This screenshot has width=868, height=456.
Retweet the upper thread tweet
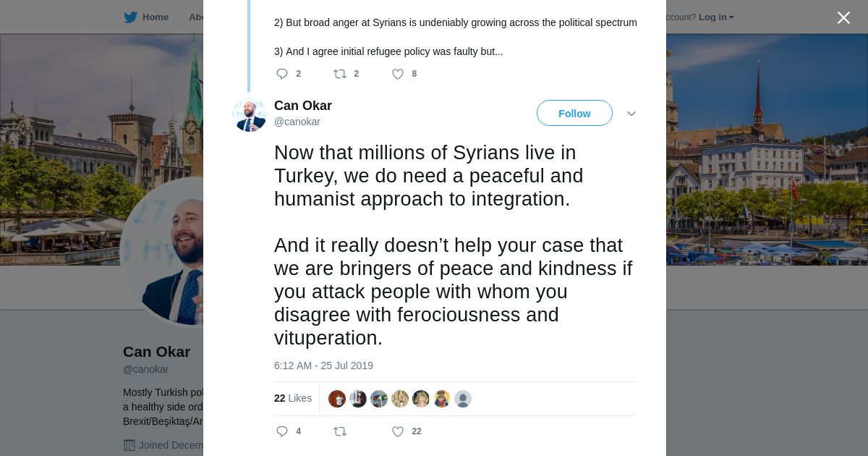[x=339, y=74]
